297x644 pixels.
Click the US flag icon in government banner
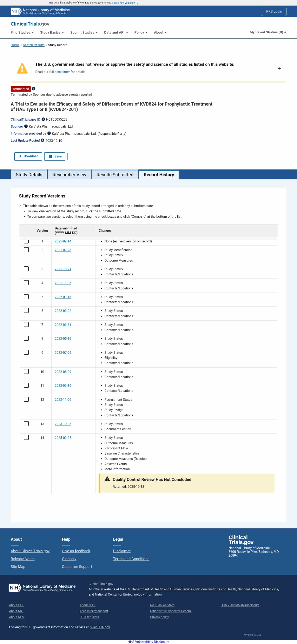[x=51, y=3]
